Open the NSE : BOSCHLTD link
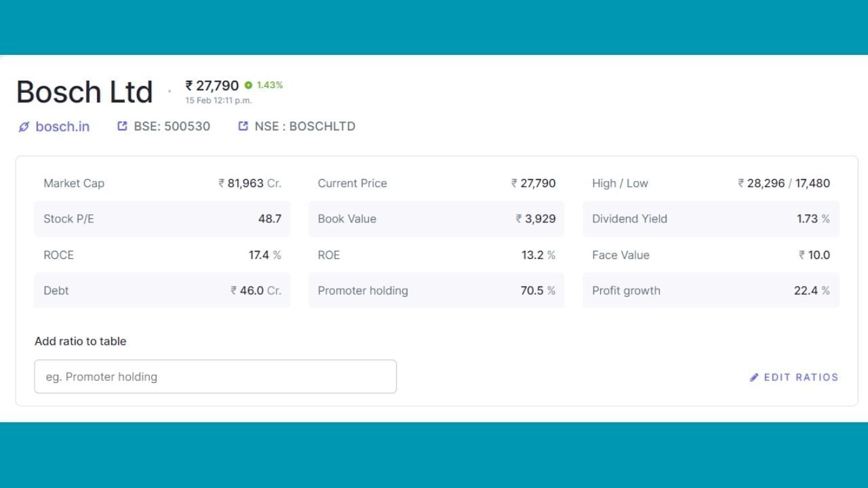Screen dimensions: 868x488 tap(305, 126)
